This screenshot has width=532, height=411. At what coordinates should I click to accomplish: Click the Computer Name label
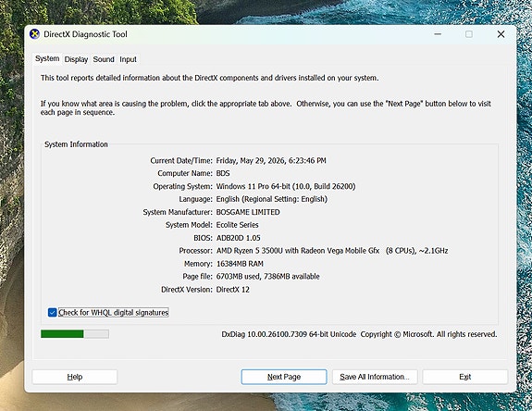tap(185, 173)
